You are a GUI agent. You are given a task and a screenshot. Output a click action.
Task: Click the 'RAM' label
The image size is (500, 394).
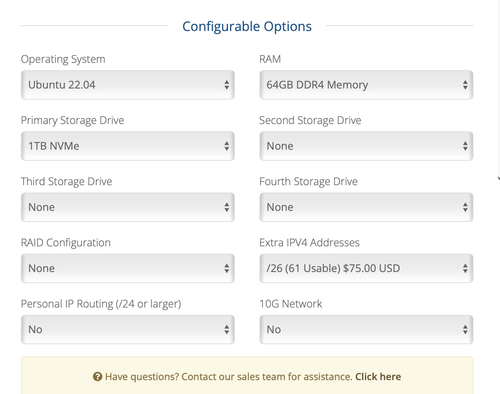pos(270,59)
